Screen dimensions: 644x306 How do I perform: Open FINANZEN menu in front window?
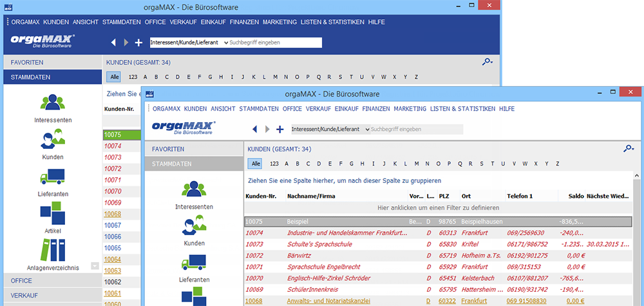376,109
